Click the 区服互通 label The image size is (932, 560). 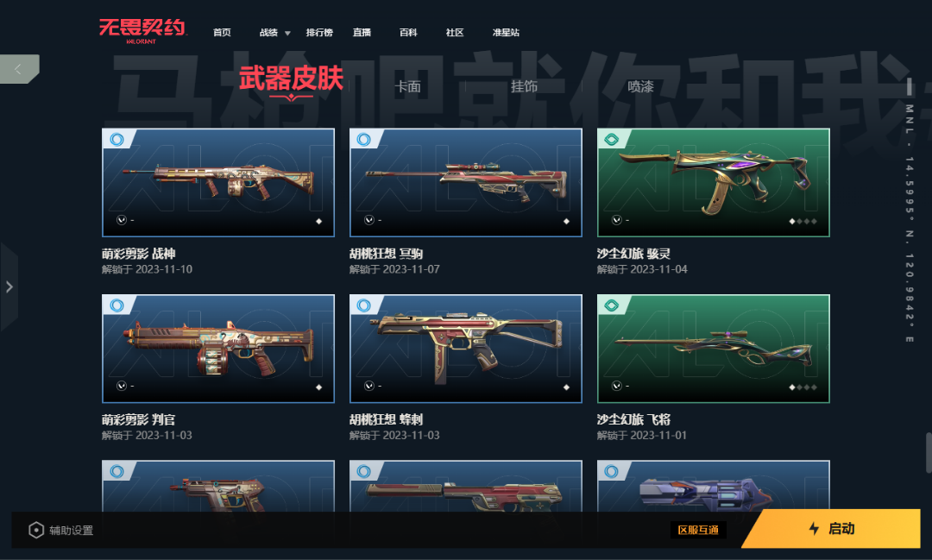[x=698, y=530]
